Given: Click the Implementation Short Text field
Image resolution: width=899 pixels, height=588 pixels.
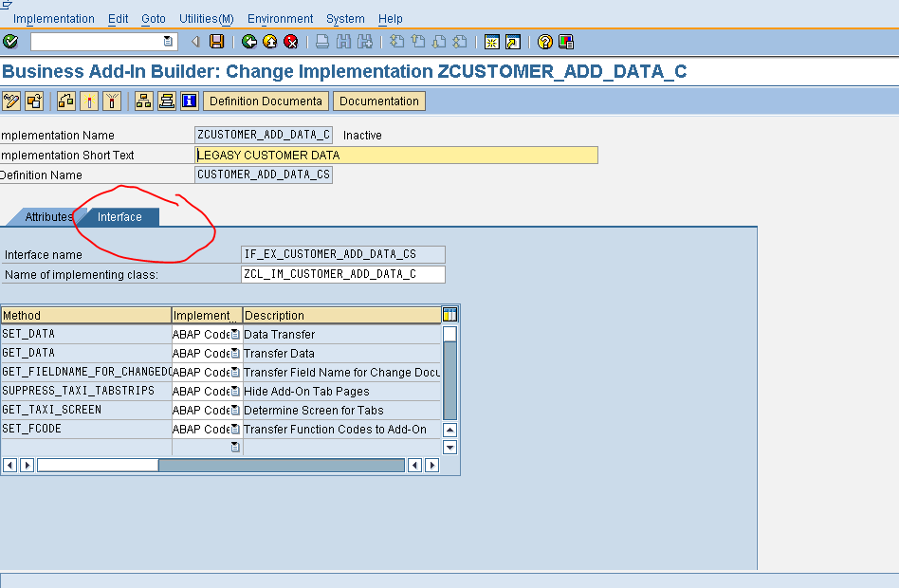Looking at the screenshot, I should (394, 155).
